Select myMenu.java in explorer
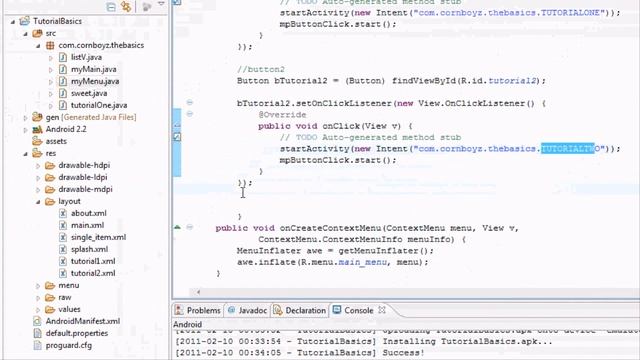Screen dimensions: 640x360 pyautogui.click(x=95, y=81)
